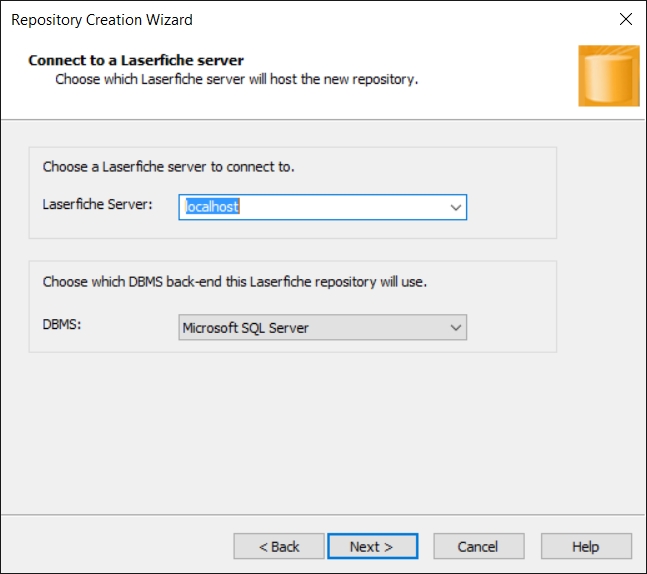Click the 'Repository Creation Wizard' title text

click(102, 20)
